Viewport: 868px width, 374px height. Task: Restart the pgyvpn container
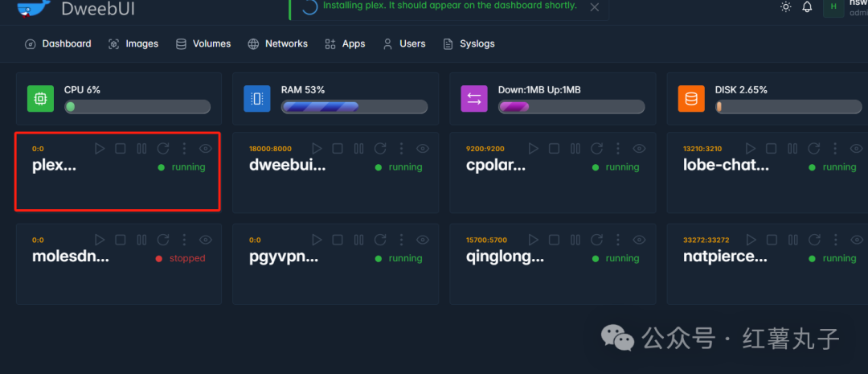pos(379,240)
